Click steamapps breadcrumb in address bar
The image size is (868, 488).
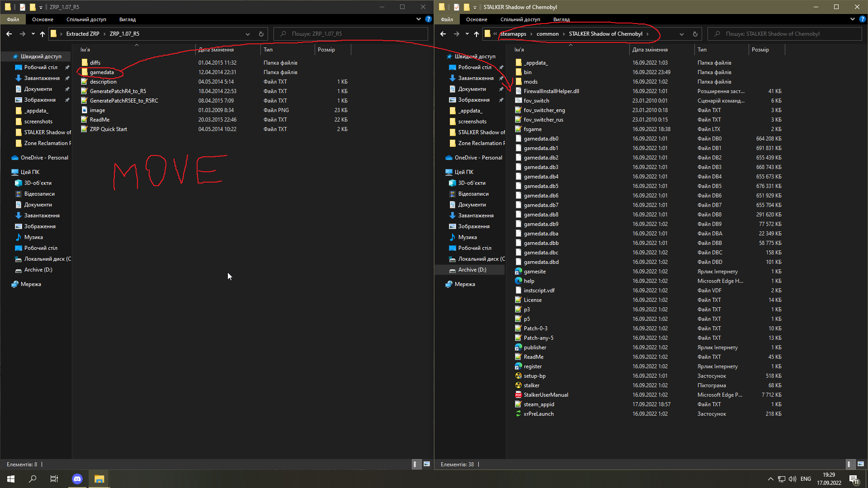pos(513,34)
